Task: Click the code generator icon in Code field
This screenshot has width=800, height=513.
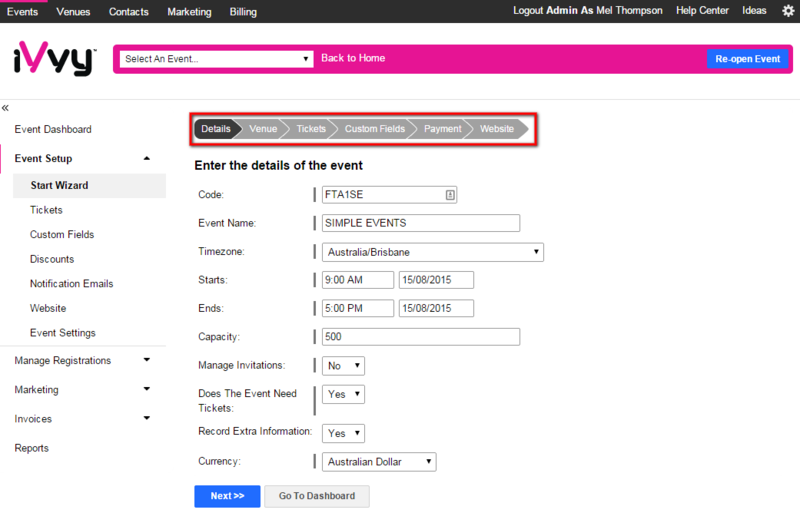Action: (x=449, y=195)
